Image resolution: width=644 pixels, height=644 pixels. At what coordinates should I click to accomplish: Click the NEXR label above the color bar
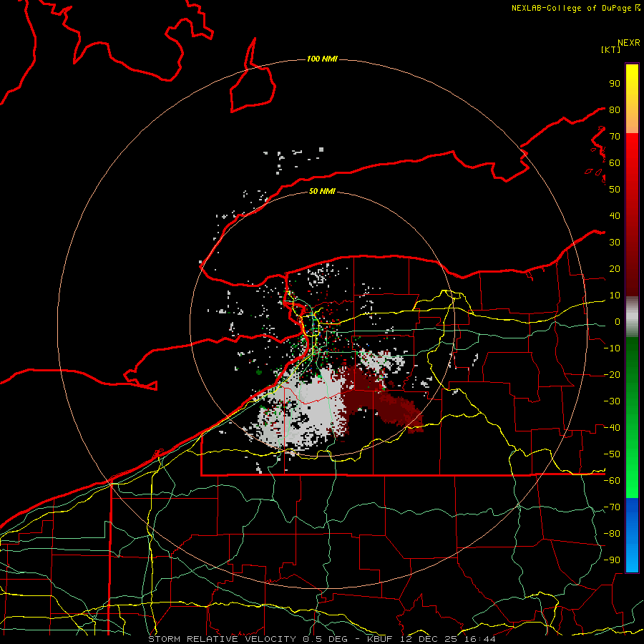pyautogui.click(x=628, y=43)
